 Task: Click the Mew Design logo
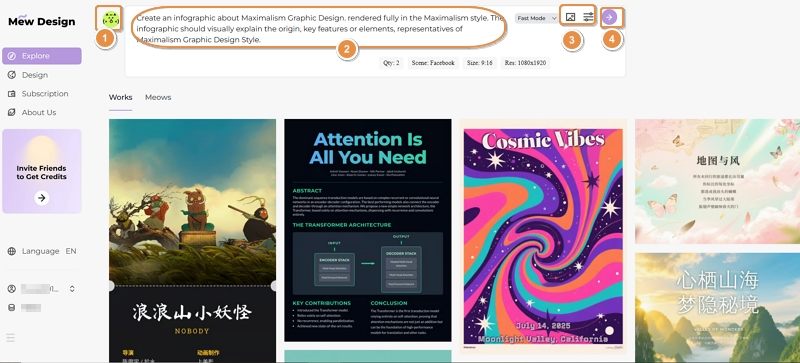click(41, 20)
